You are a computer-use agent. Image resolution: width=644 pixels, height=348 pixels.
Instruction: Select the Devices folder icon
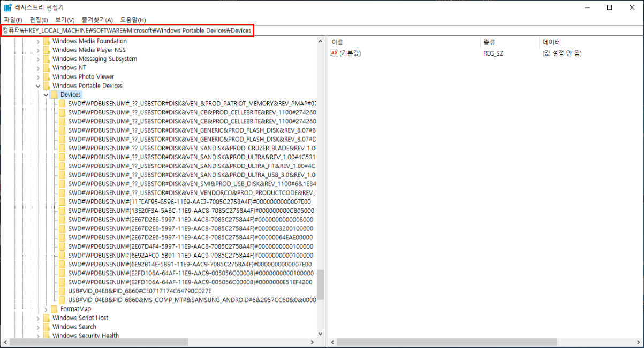coord(54,95)
